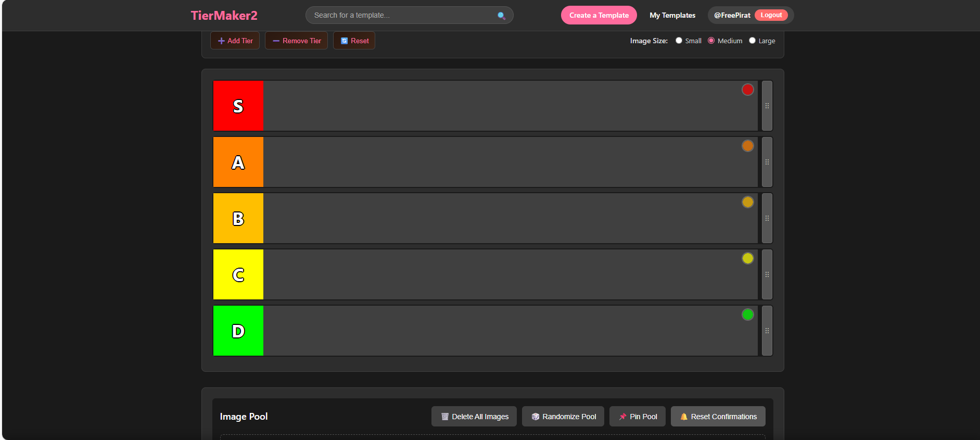The image size is (980, 440).
Task: Click Create a Template button
Action: [599, 15]
